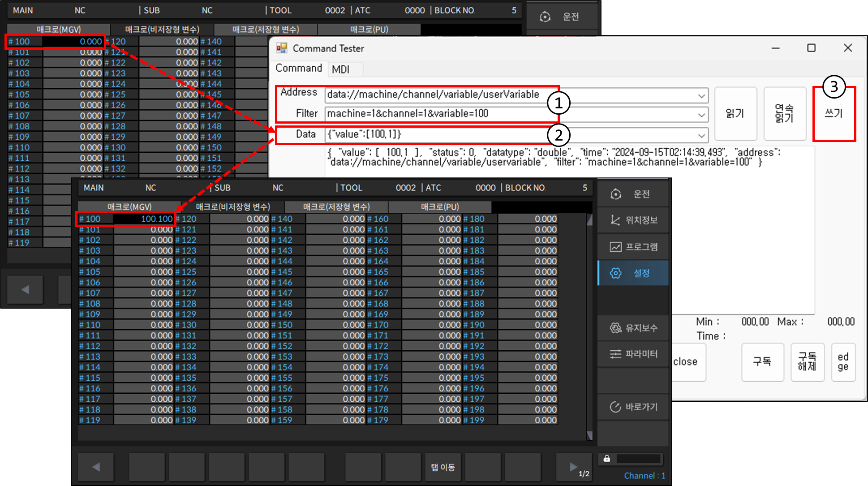Click the Command Tester app icon
Image resolution: width=868 pixels, height=486 pixels.
pos(281,48)
